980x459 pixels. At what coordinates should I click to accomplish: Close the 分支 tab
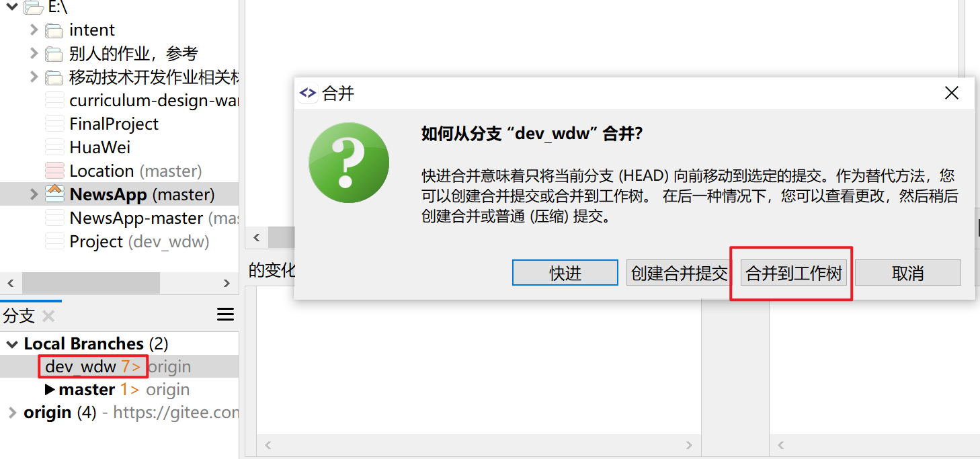coord(48,316)
